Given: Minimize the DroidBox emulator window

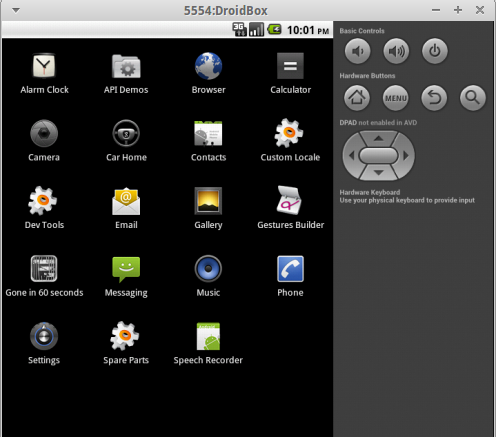Looking at the screenshot, I should (436, 10).
